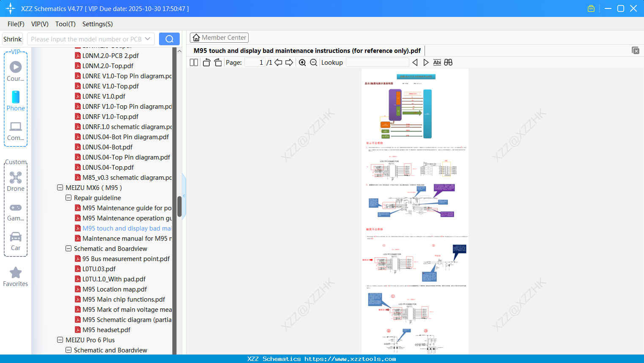Click the PDF icon beside L0NRE V1.0.pdf
Viewport: 644px width, 363px height.
pos(78,96)
